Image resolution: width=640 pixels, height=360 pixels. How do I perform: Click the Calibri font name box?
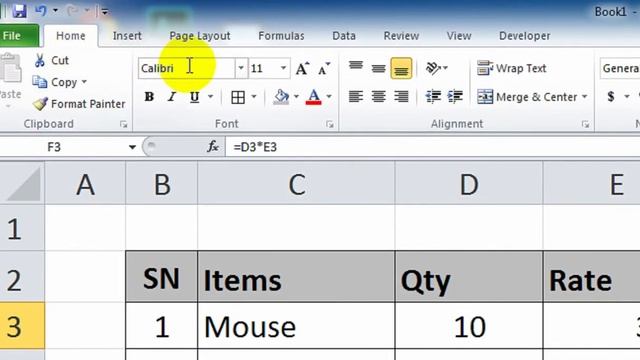coord(187,68)
